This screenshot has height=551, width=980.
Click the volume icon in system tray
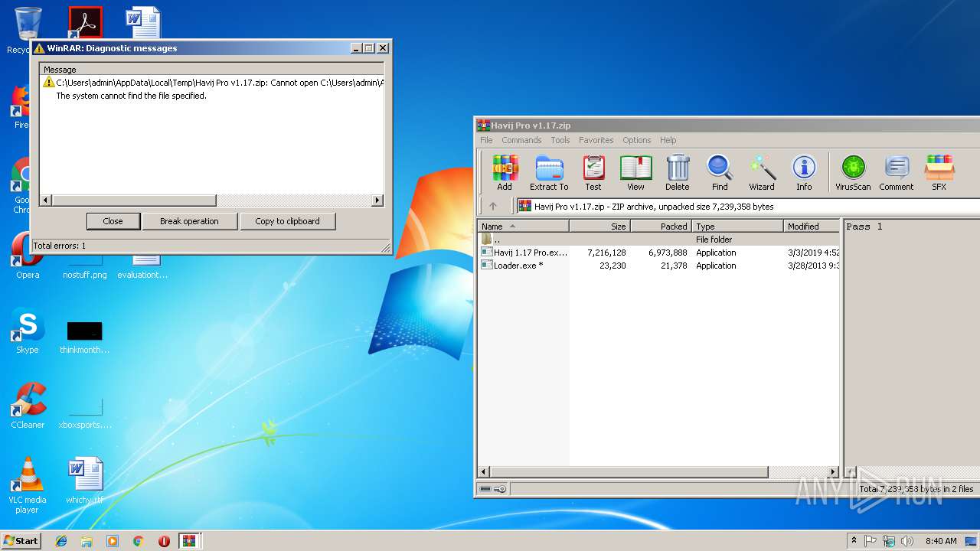(x=907, y=541)
